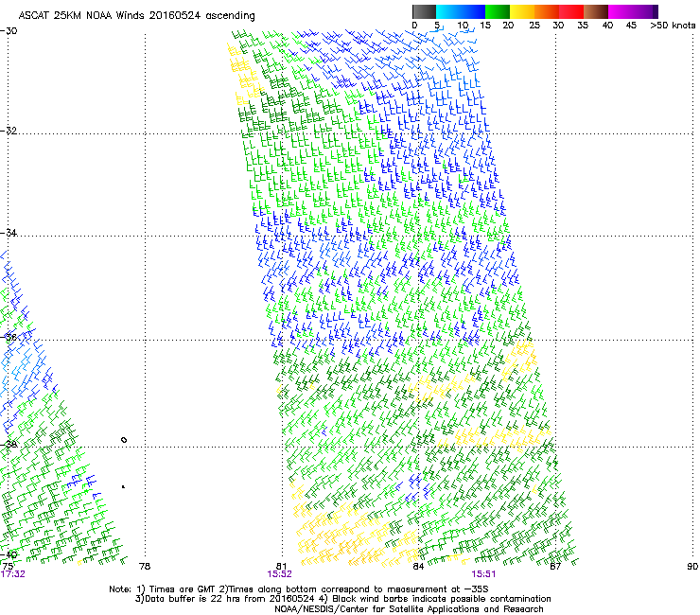Click the legend value '25'
Screen dimensions: 700x615
(x=534, y=26)
